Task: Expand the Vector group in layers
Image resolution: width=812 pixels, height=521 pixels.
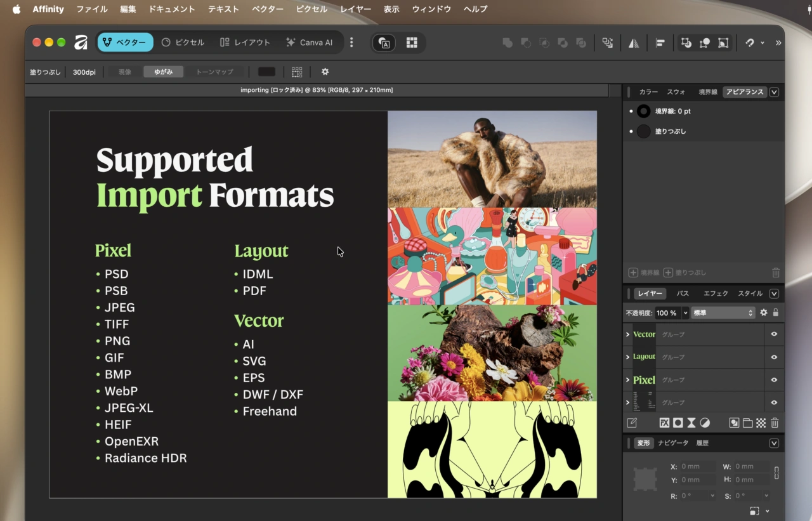Action: 628,334
